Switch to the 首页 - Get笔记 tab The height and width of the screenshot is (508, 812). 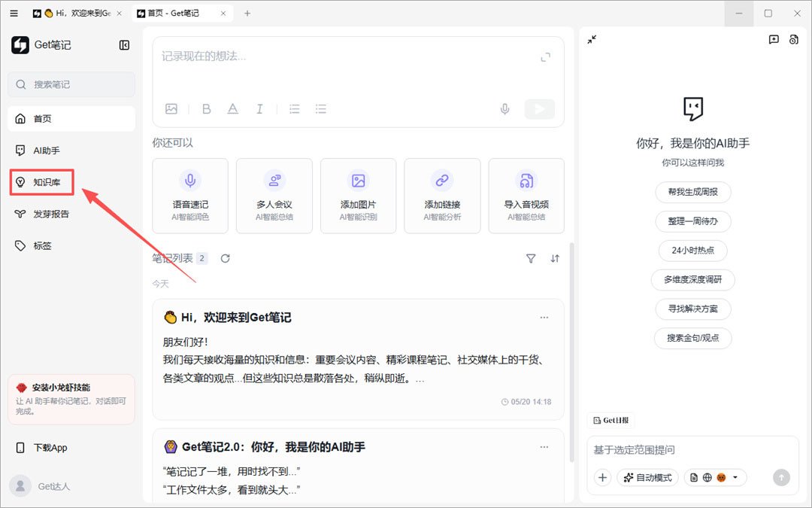click(x=181, y=14)
